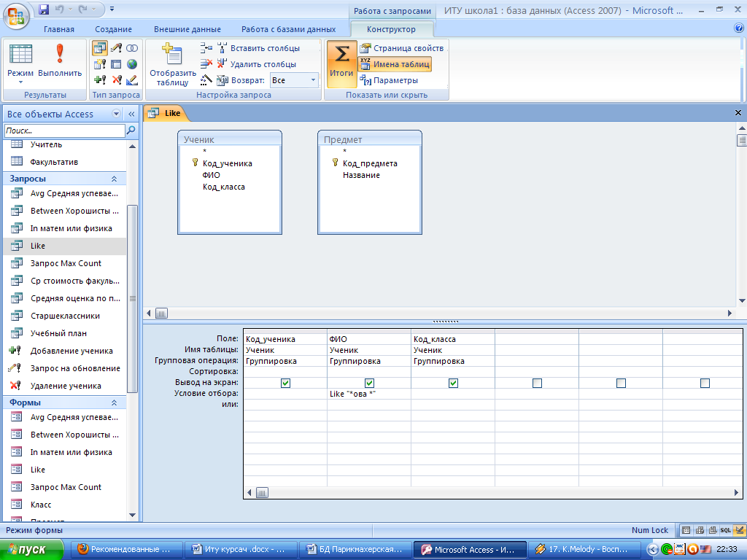Select Старшеклассники query in navigation pane
Screen dimensions: 747x560
tap(65, 316)
